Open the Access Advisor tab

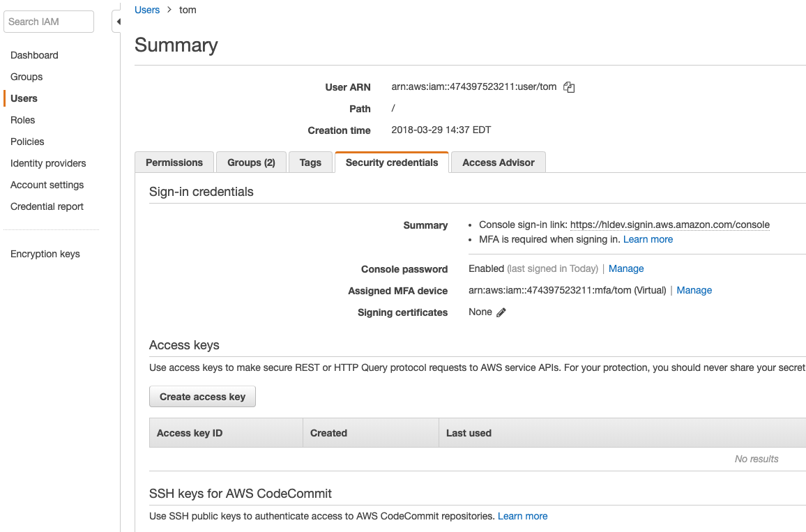click(498, 162)
